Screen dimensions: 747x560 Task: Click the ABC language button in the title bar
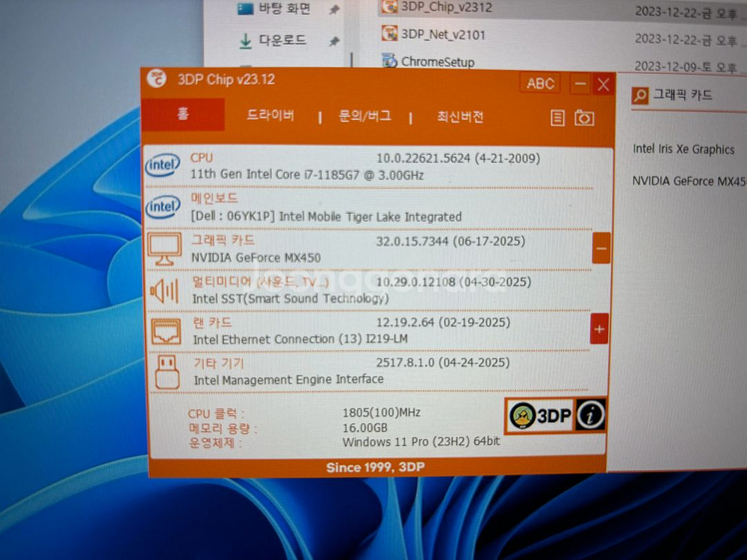[x=539, y=84]
